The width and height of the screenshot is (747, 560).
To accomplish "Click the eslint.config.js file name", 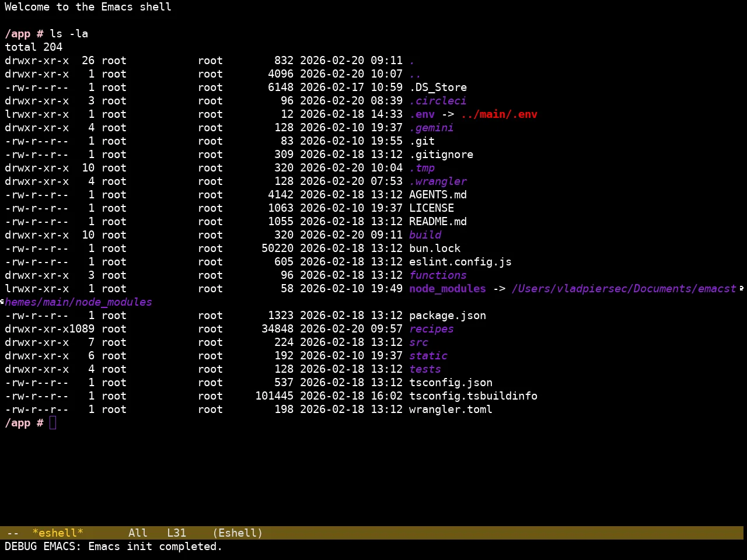I will pos(460,262).
